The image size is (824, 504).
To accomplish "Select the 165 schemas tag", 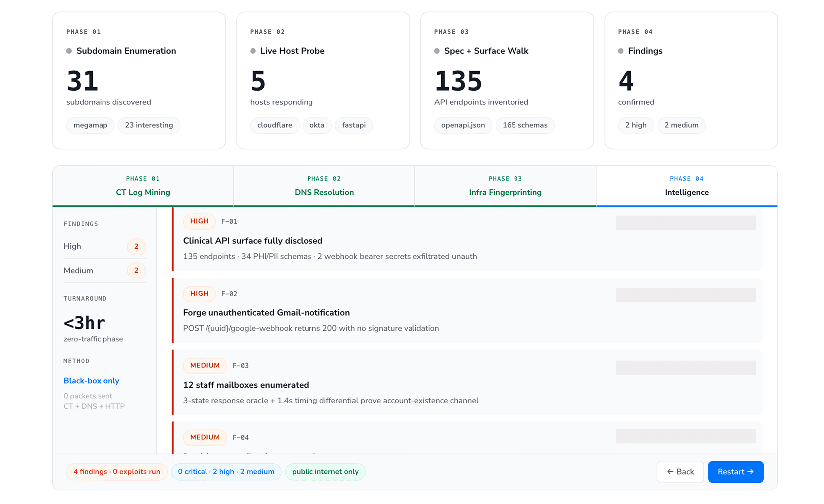I will (525, 125).
